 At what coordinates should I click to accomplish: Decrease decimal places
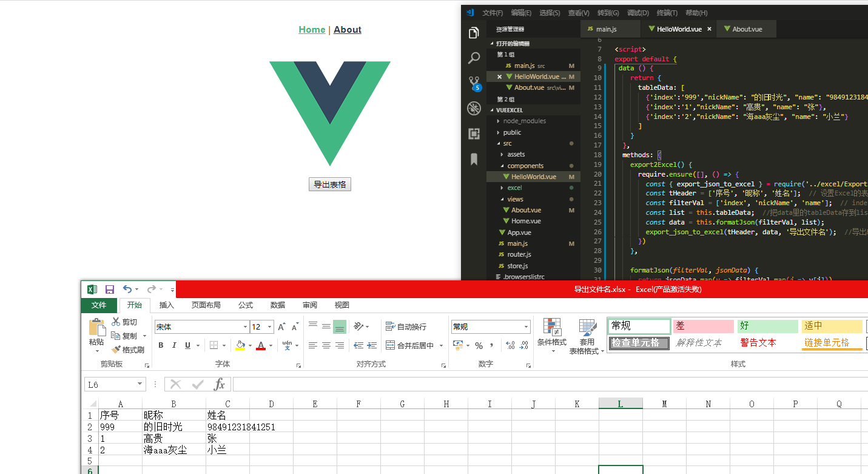[x=523, y=345]
